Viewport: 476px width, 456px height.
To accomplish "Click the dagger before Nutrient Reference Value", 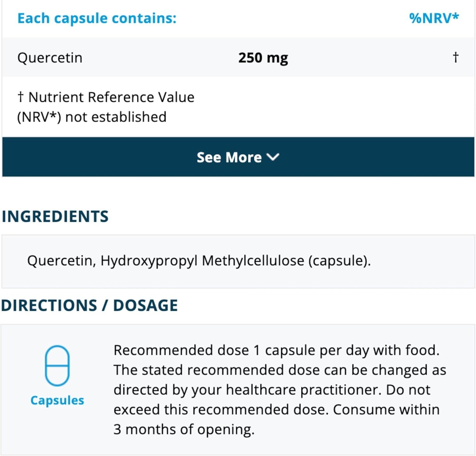I will point(21,97).
